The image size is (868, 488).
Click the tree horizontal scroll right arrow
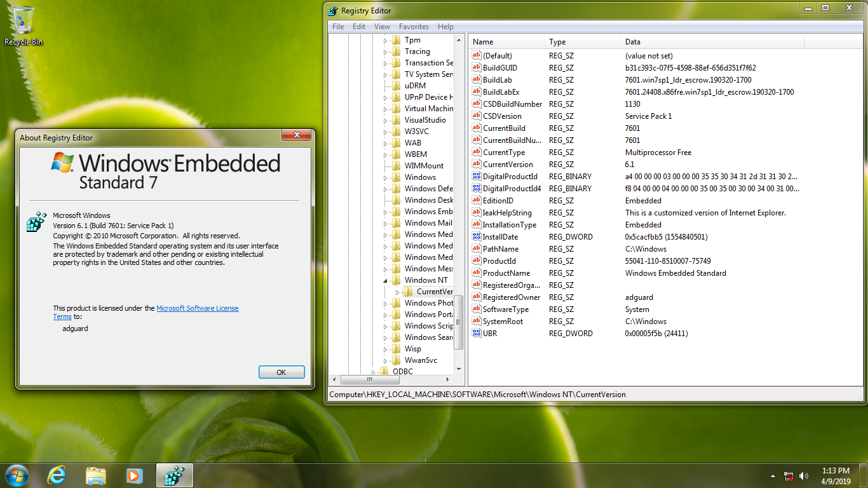(449, 379)
